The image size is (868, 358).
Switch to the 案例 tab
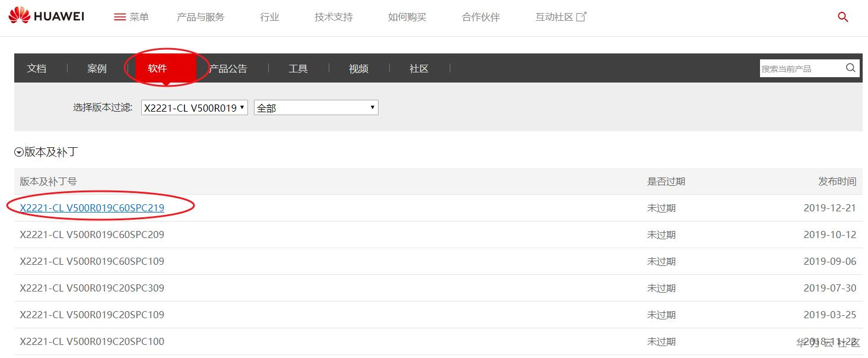pos(97,68)
